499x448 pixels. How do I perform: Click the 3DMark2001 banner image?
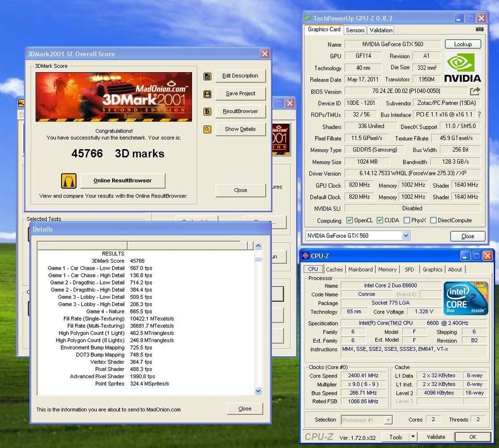click(114, 97)
